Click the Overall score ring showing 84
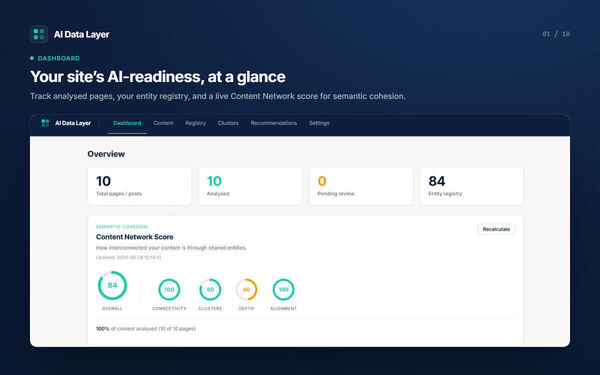Screen dimensions: 600x375 112,285
